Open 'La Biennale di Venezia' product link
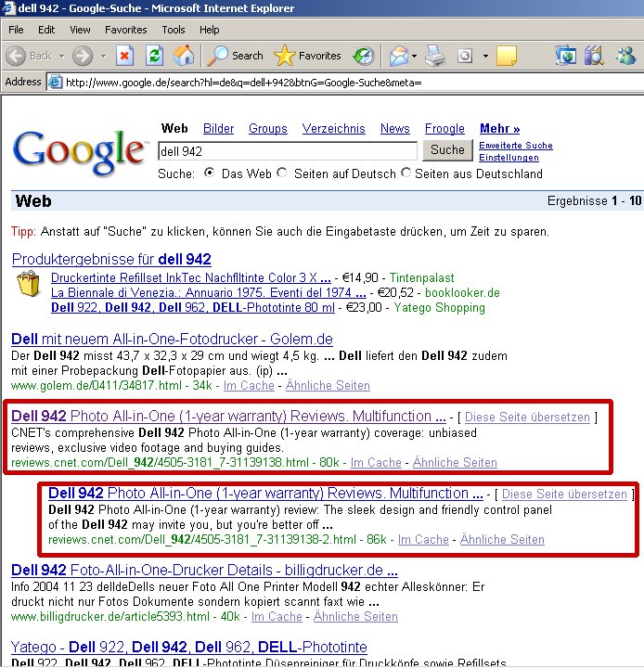The width and height of the screenshot is (644, 668). click(209, 292)
